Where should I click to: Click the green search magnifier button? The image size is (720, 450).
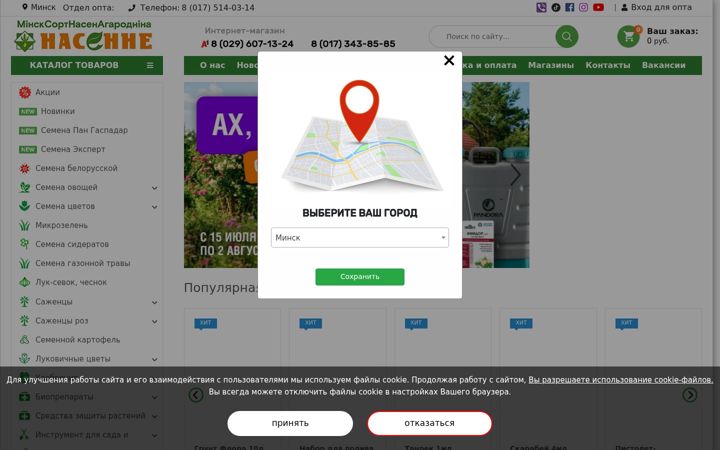tap(567, 36)
